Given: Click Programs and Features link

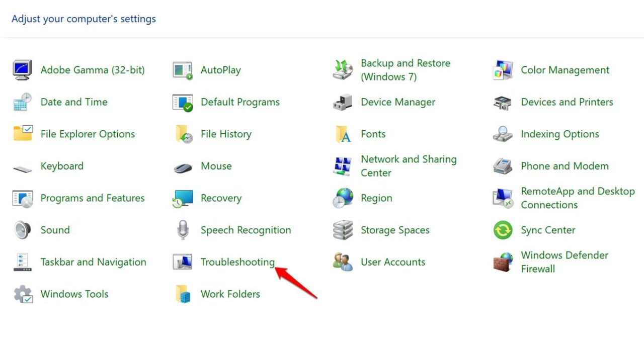Looking at the screenshot, I should (93, 198).
